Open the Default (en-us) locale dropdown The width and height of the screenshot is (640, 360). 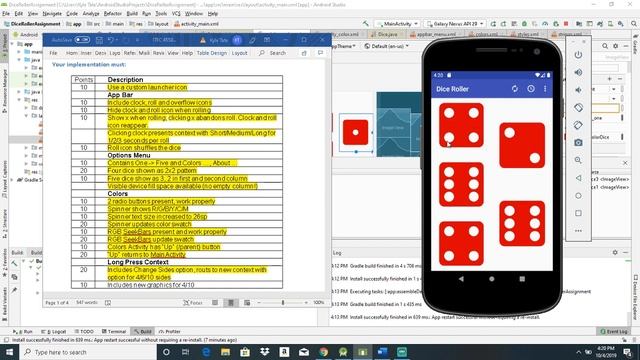tap(386, 46)
